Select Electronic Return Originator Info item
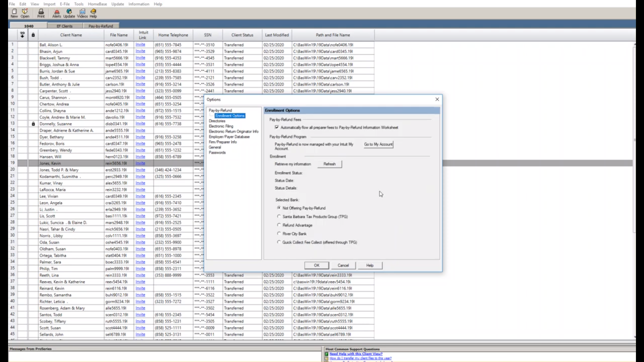The height and width of the screenshot is (362, 644). [x=233, y=131]
